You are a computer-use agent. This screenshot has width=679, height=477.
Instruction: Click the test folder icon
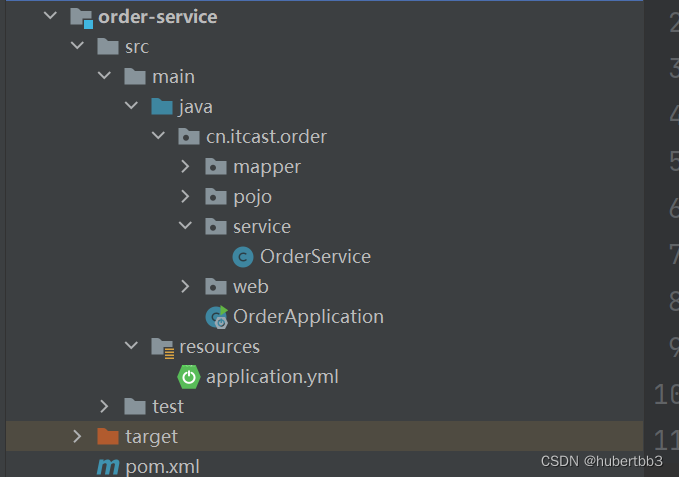[x=135, y=406]
